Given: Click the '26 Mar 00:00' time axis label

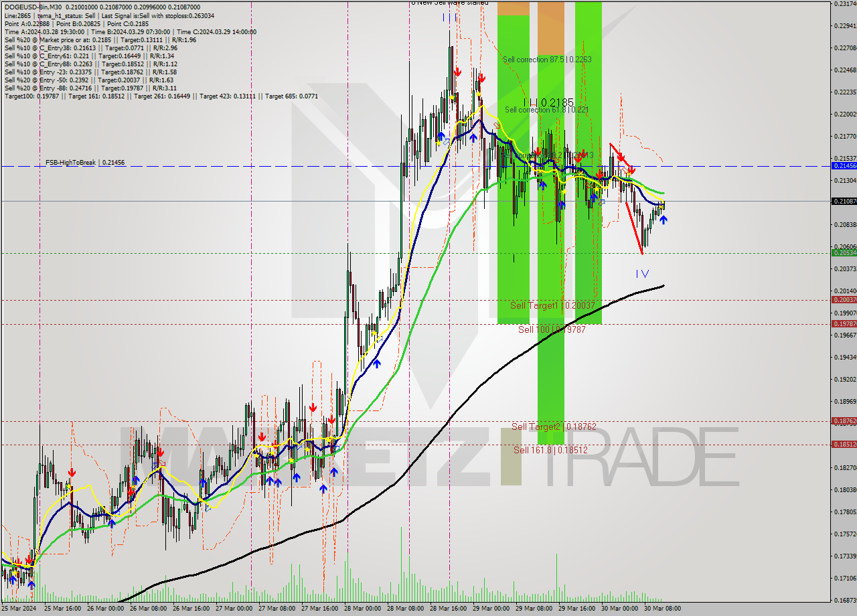Looking at the screenshot, I should click(106, 609).
